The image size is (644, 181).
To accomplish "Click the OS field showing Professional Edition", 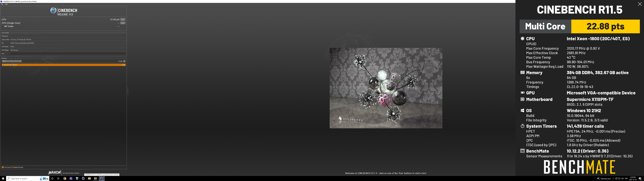I will point(68,43).
